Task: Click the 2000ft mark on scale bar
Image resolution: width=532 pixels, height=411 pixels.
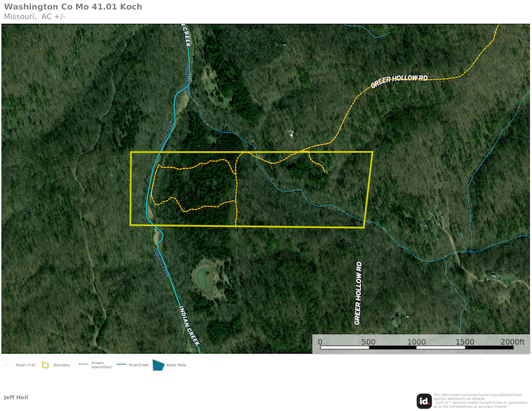Action: 513,341
